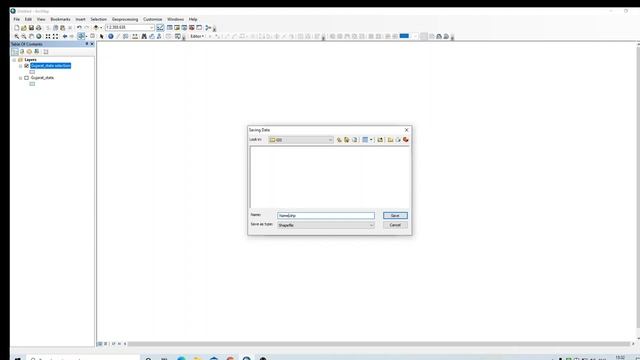The image size is (640, 360).
Task: Open the Add Data dropdown arrow
Action: pyautogui.click(x=101, y=28)
